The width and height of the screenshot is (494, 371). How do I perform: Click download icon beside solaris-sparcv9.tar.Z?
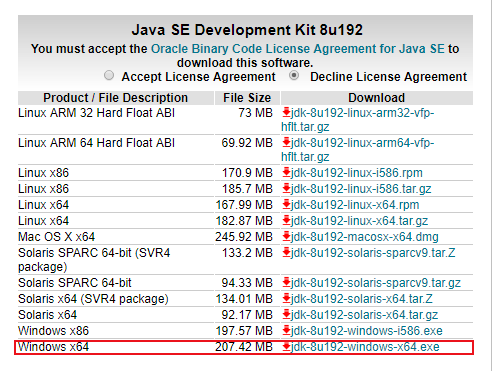(x=286, y=253)
